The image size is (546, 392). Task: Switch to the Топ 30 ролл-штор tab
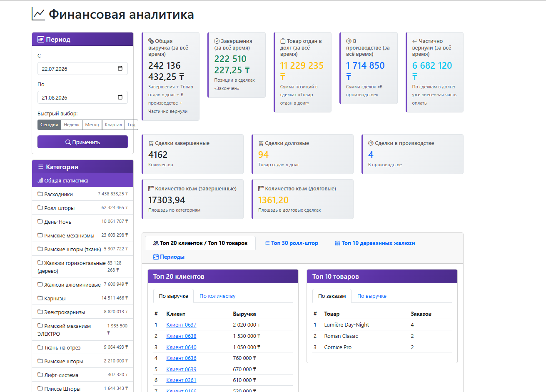pos(291,243)
